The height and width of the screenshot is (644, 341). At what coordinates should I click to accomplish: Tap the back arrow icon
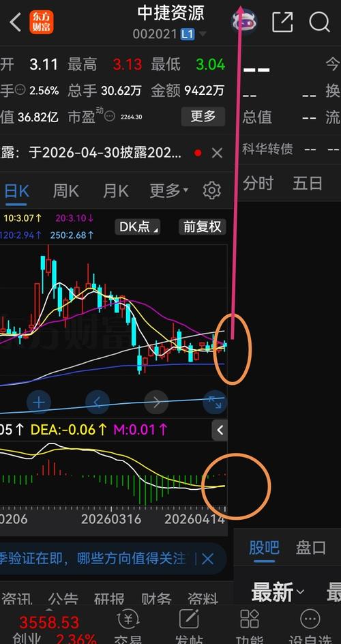coord(15,23)
